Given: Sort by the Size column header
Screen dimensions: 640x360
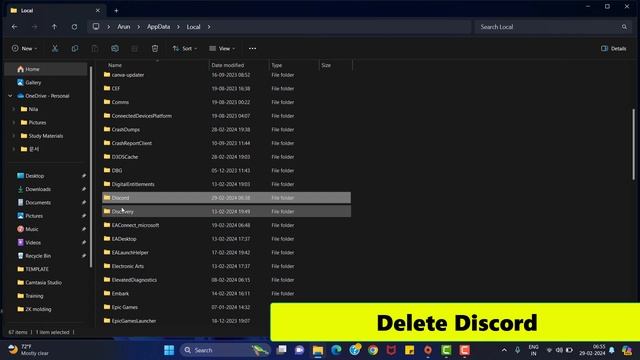Looking at the screenshot, I should pyautogui.click(x=326, y=65).
